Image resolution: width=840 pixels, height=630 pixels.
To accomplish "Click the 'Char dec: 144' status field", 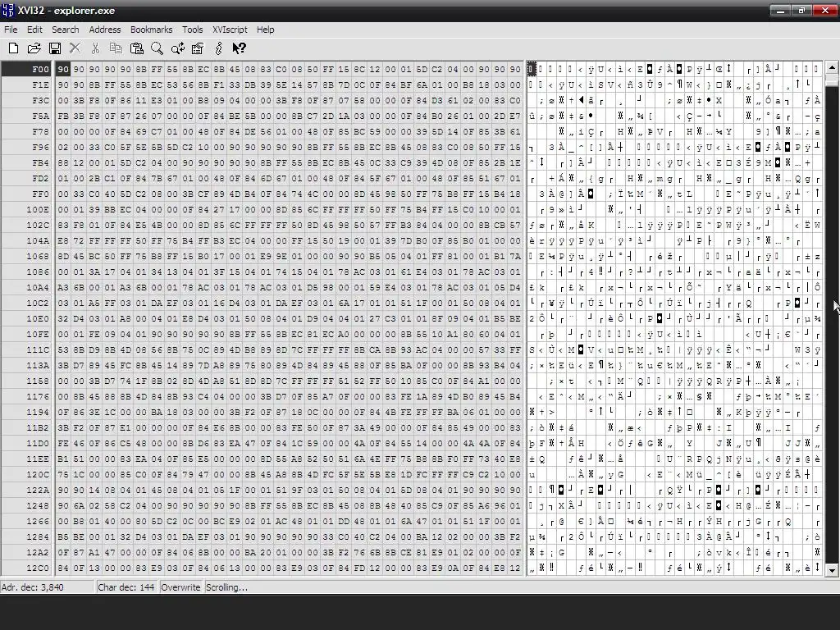I will click(127, 587).
